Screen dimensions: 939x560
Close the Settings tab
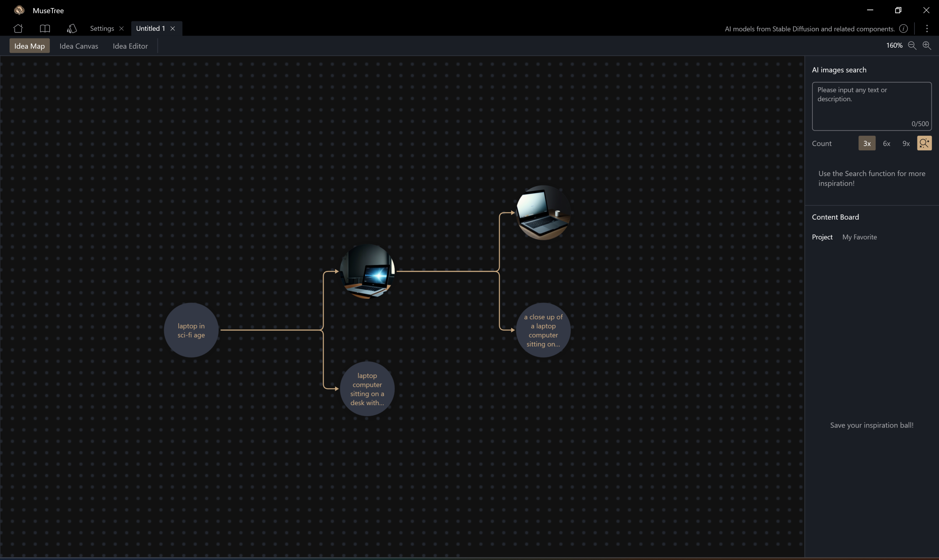121,29
